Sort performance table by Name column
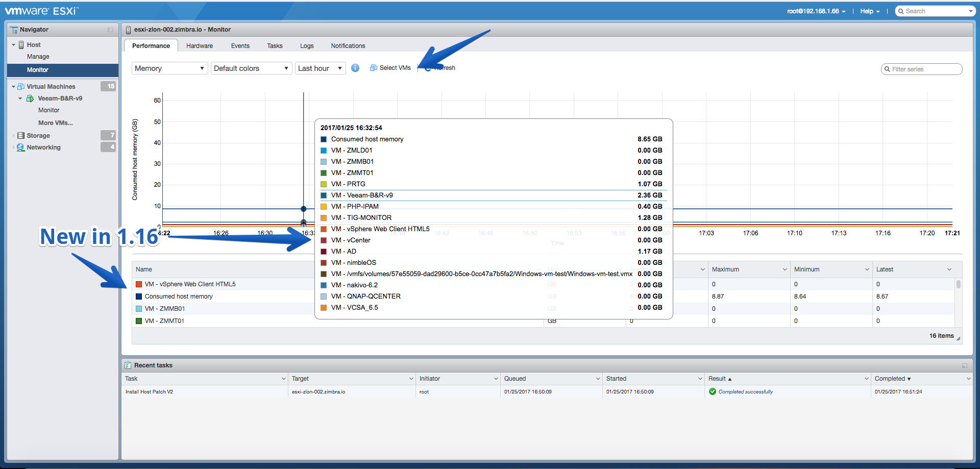980x469 pixels. point(144,269)
